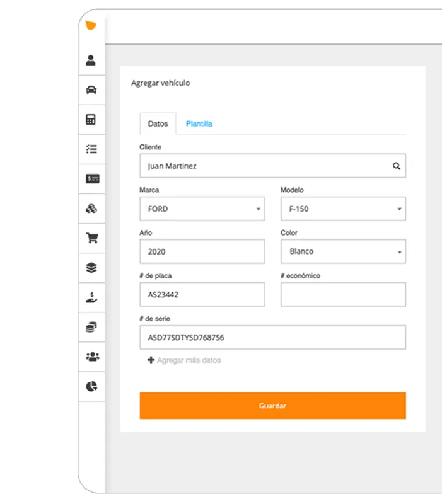Open the Modelo dropdown showing F-150
442x504 pixels.
click(x=343, y=209)
